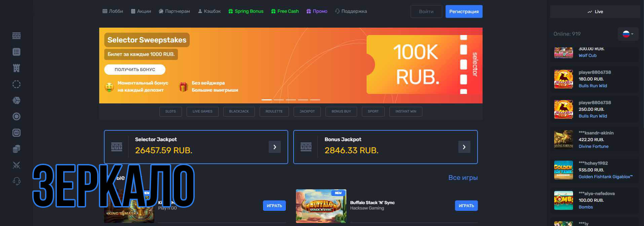
Task: Select the BONUS BUY category tab
Action: pos(341,111)
